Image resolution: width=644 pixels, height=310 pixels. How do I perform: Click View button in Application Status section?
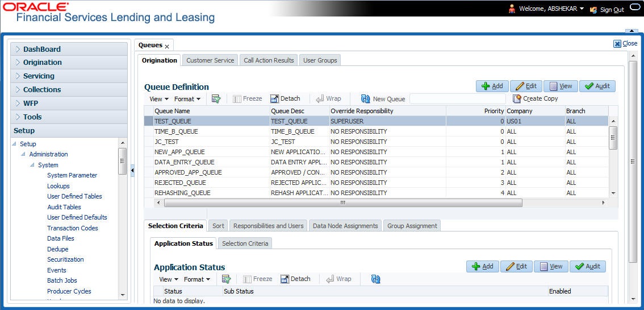(551, 266)
